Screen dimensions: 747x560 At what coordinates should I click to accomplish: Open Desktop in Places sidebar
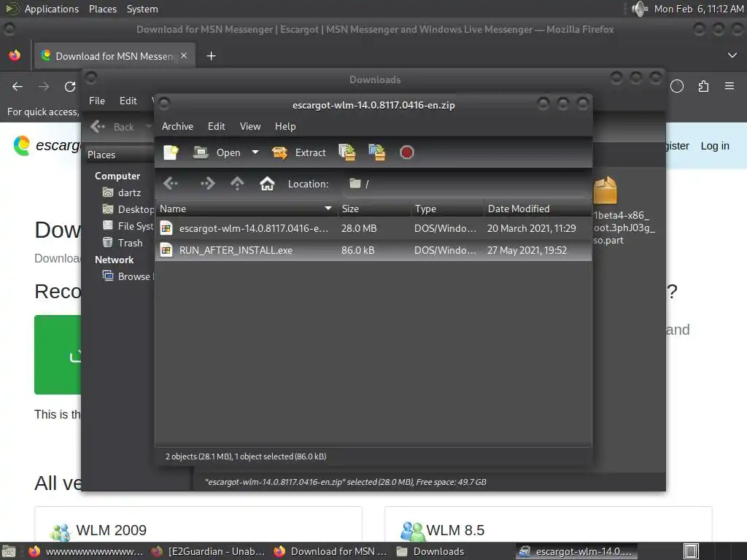point(128,209)
